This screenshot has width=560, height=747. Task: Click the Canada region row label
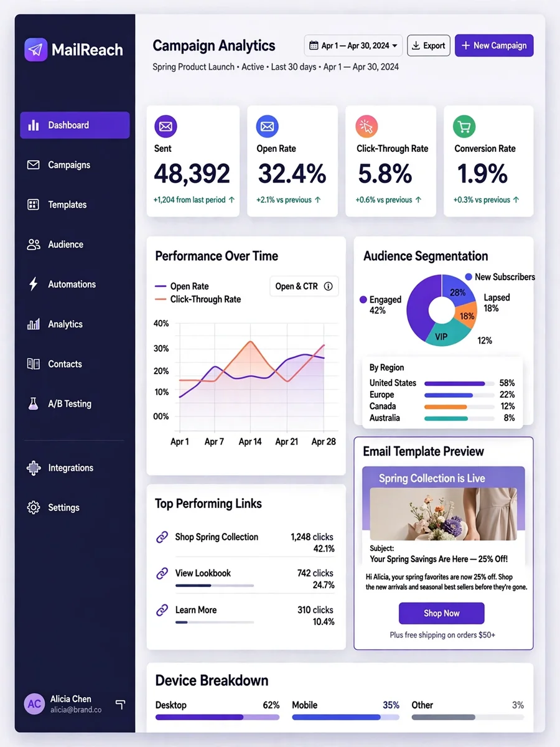383,406
